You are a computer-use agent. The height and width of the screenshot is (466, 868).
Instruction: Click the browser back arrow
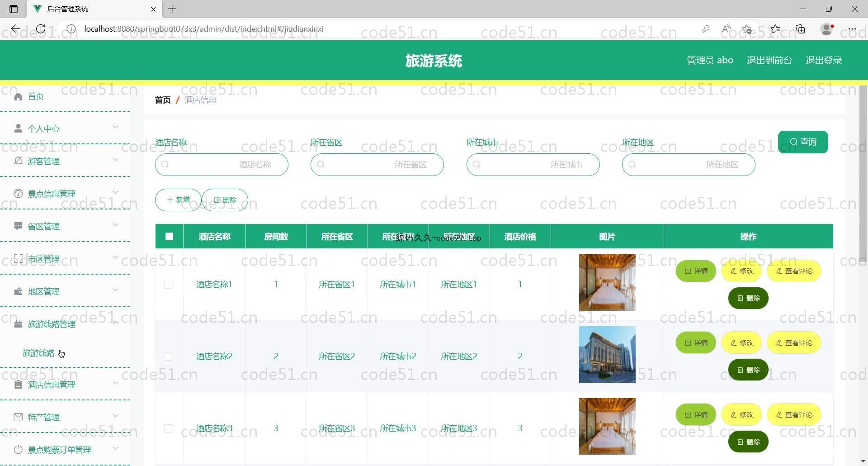(16, 29)
